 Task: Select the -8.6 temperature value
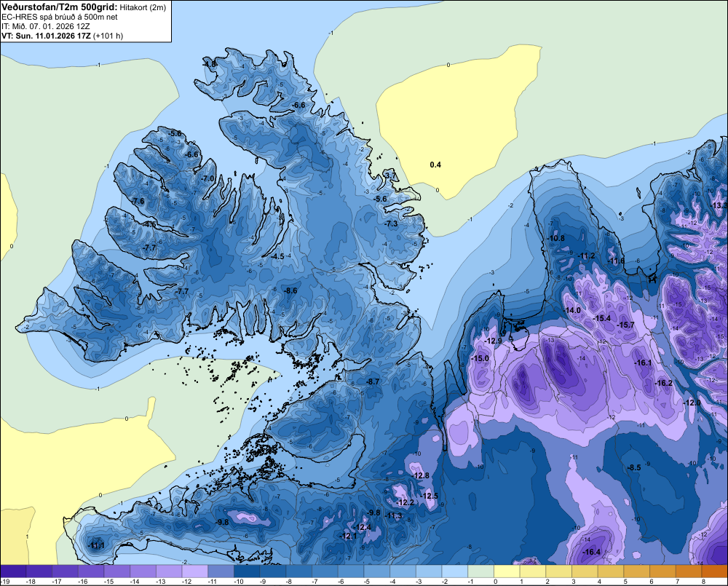tap(290, 290)
